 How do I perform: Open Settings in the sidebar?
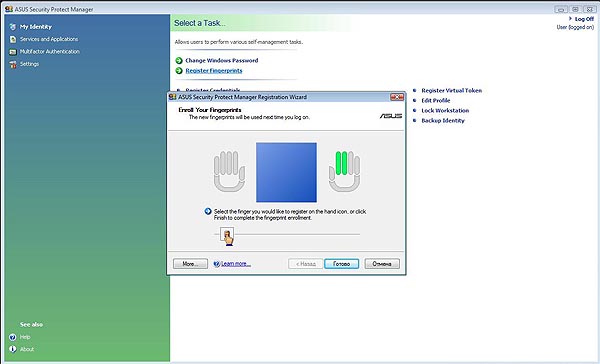coord(29,64)
